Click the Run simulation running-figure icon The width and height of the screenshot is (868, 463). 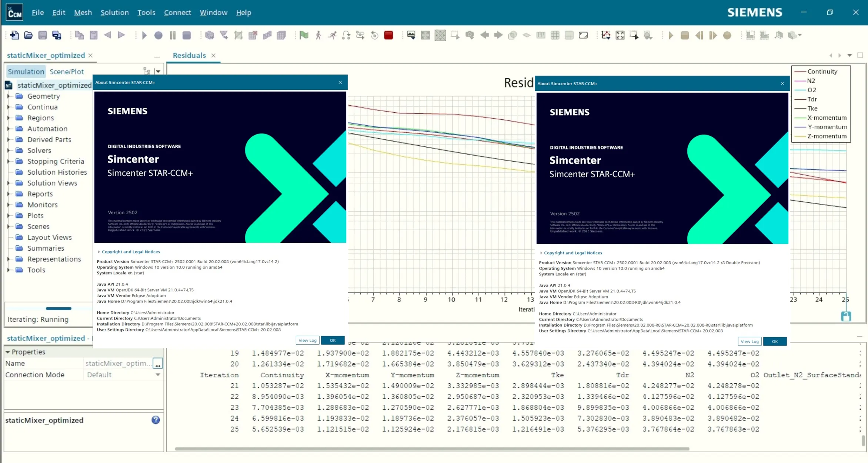click(332, 35)
